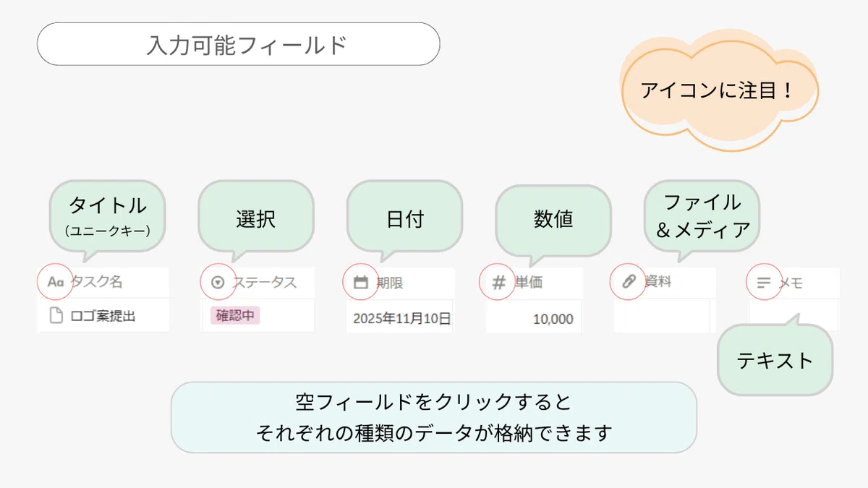Click the calendar icon beside 期限
Viewport: 868px width, 488px height.
360,283
